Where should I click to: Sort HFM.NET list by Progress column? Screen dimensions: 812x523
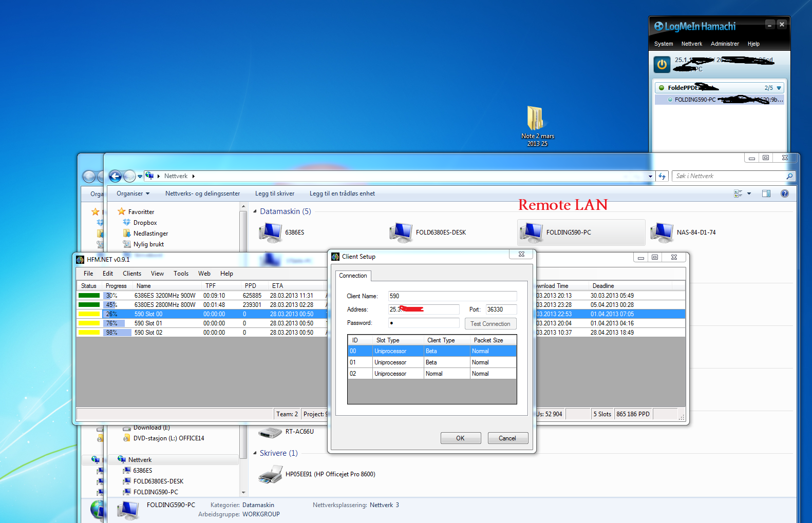[117, 286]
